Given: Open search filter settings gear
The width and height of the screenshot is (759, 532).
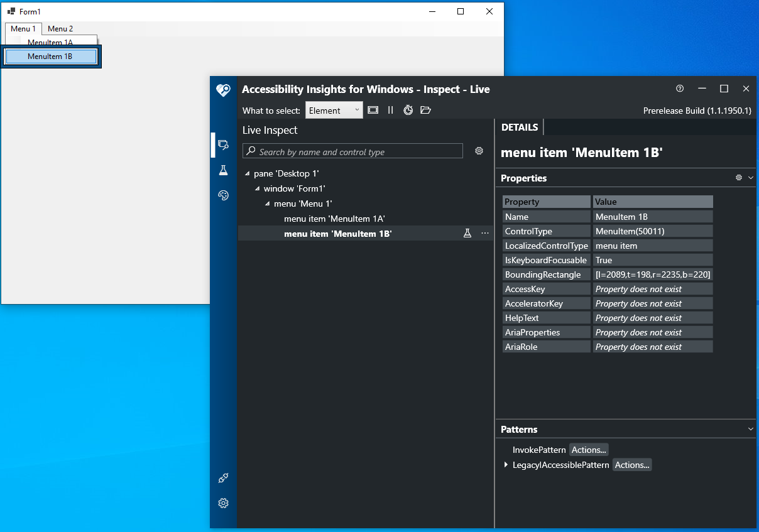Looking at the screenshot, I should pos(479,151).
